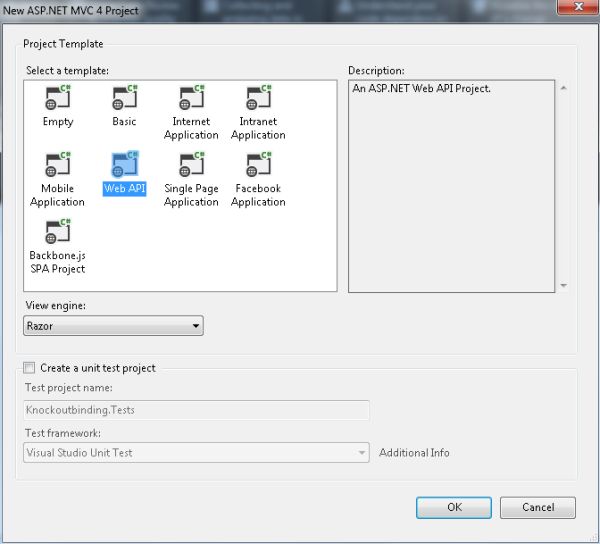Click the 'Intranet Application' label text
This screenshot has height=544, width=600.
(x=258, y=128)
